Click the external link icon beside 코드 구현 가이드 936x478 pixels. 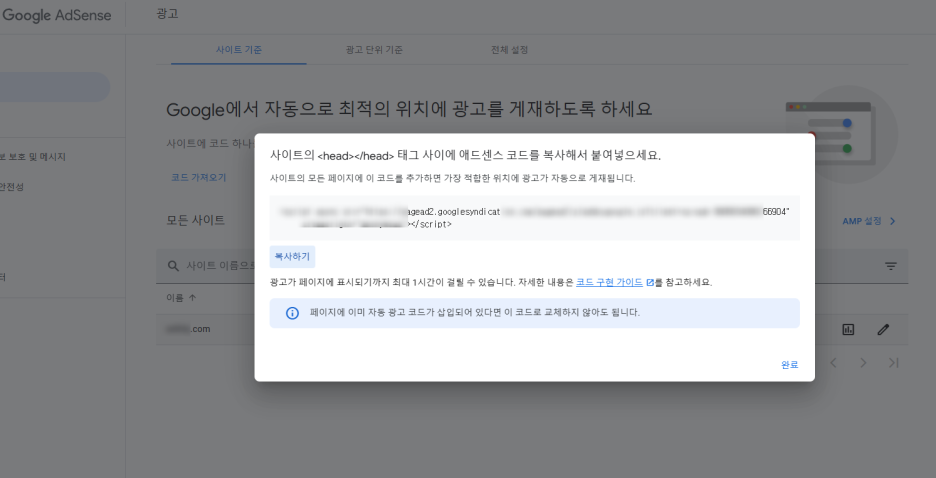pyautogui.click(x=650, y=282)
